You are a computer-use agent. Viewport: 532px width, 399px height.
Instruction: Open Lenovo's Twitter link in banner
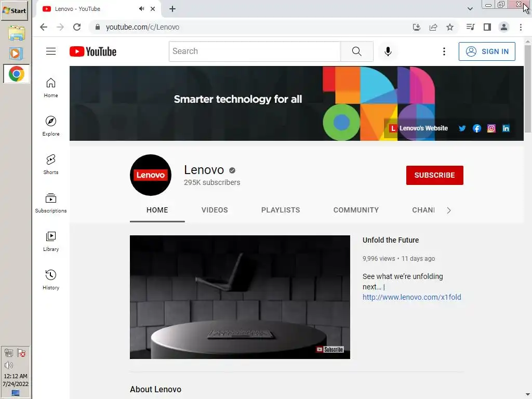pyautogui.click(x=462, y=128)
